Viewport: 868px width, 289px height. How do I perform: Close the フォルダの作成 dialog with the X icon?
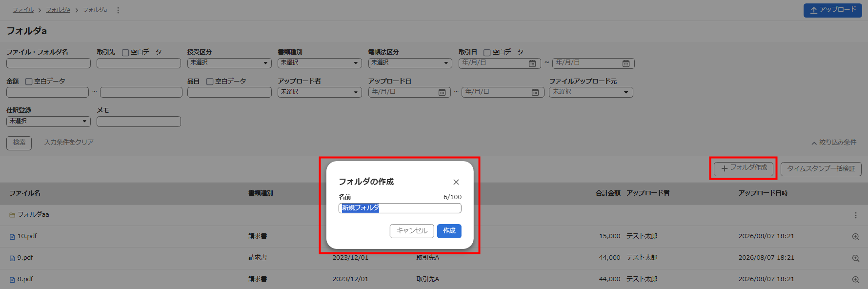[x=456, y=182]
